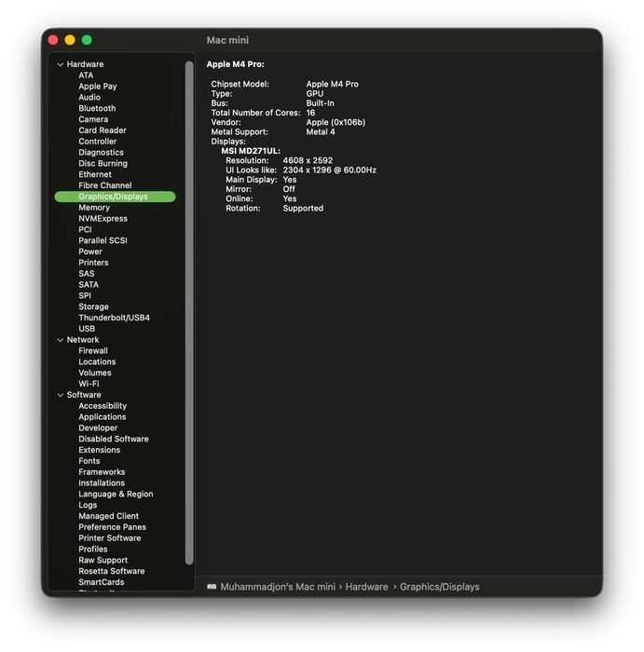This screenshot has height=652, width=644.
Task: Click Hardware in the path bar
Action: point(366,587)
